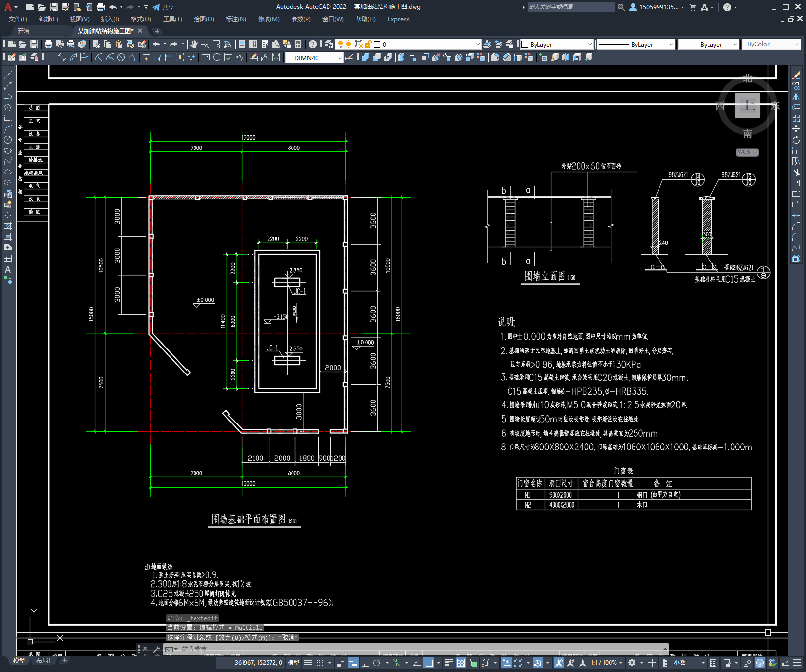This screenshot has width=806, height=672.
Task: Open the 小数 units dropdown in status bar
Action: coord(689,663)
